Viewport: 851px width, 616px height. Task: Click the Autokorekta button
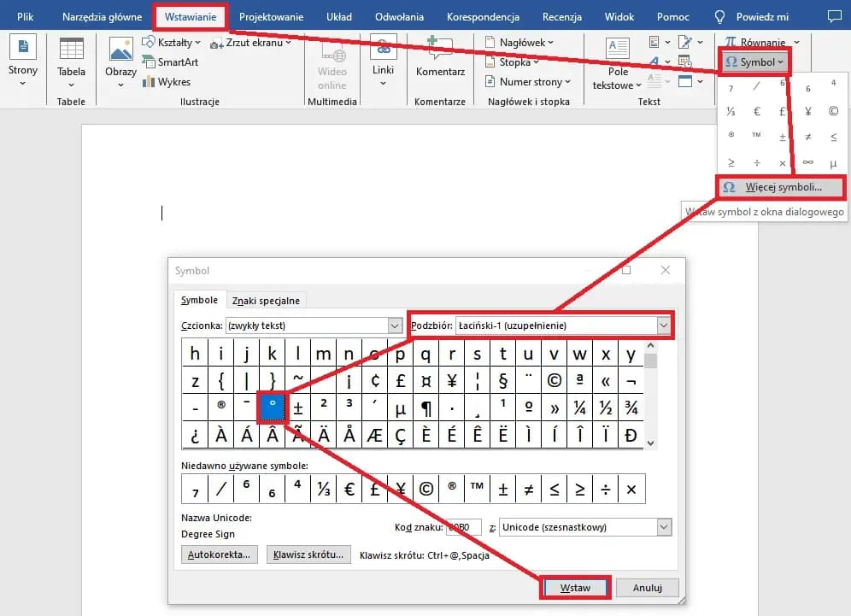[x=219, y=554]
